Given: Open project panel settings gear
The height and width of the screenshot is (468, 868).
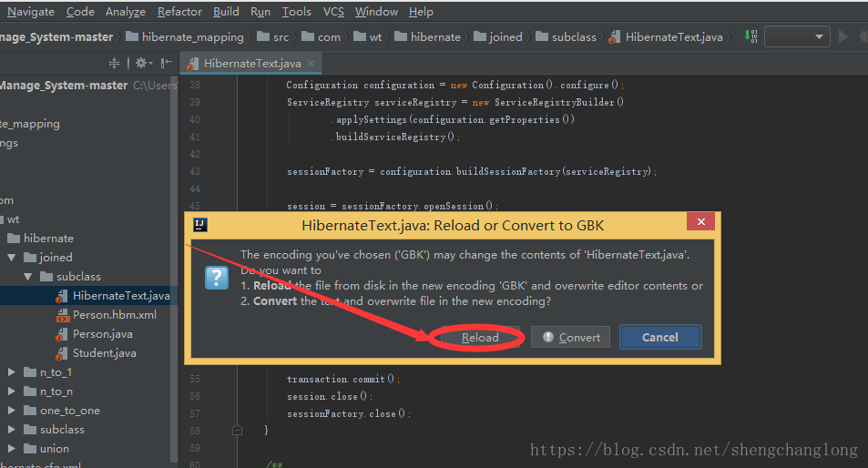Looking at the screenshot, I should pos(143,63).
